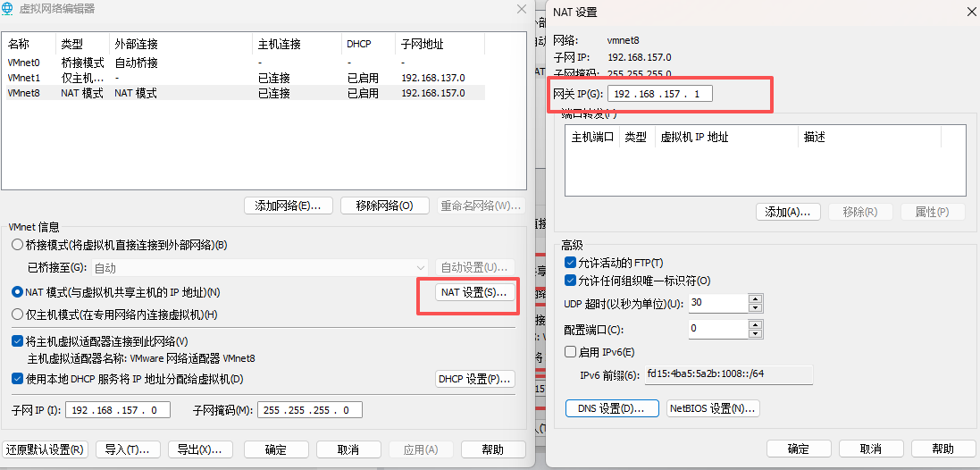Click 还原默认设置(R) button

pyautogui.click(x=46, y=449)
